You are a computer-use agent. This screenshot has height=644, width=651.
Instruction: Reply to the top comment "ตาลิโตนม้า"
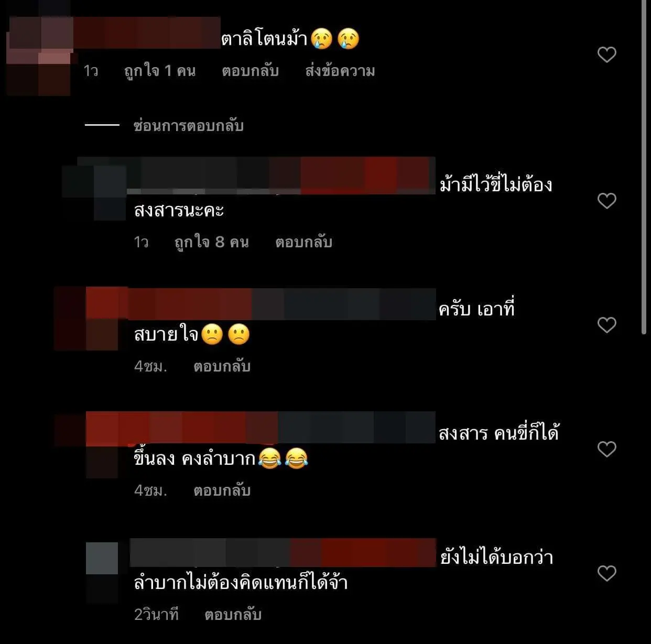(250, 71)
